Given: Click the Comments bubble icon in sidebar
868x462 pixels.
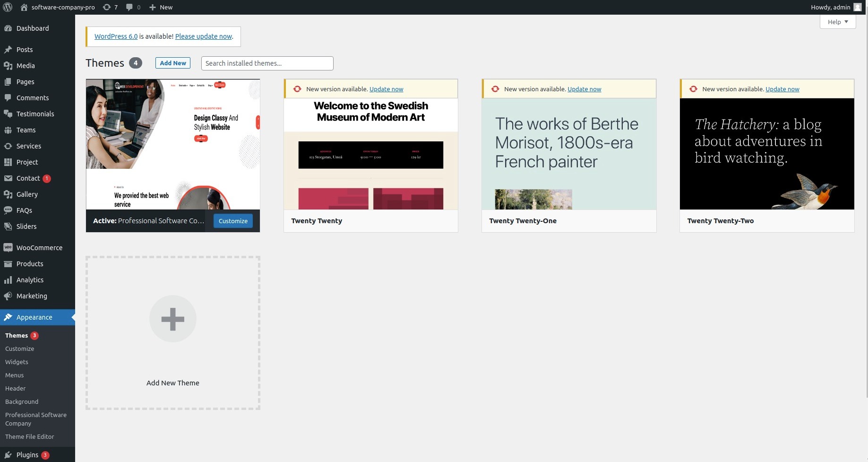Looking at the screenshot, I should (x=8, y=98).
